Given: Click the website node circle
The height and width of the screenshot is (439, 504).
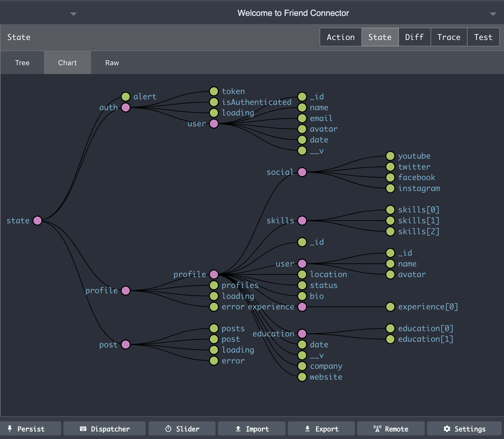Looking at the screenshot, I should [302, 377].
